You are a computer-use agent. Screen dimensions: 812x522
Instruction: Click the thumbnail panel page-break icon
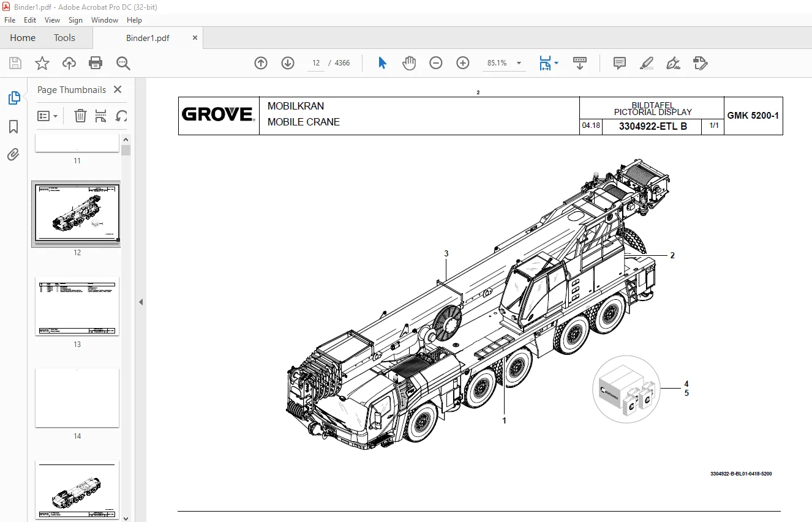coord(101,116)
